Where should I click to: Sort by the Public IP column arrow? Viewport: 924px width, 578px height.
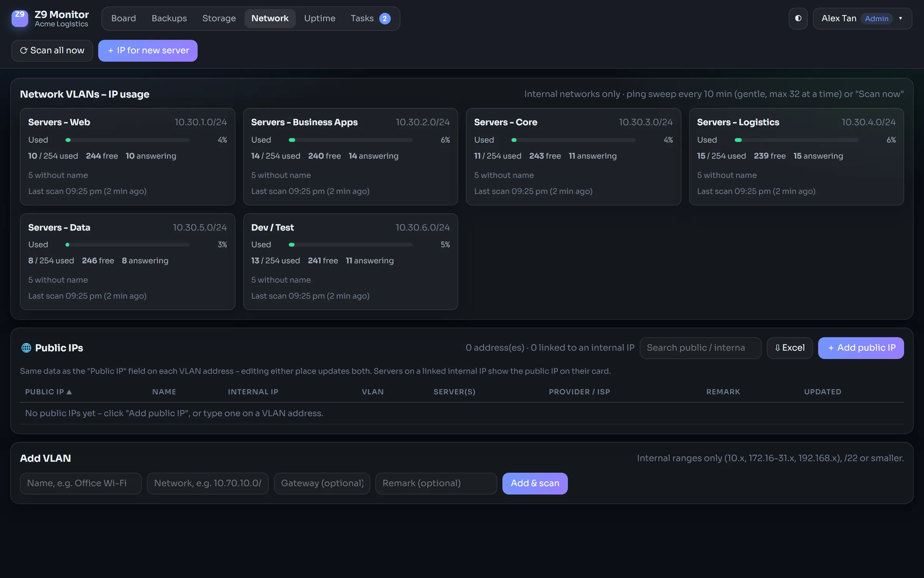tap(69, 392)
